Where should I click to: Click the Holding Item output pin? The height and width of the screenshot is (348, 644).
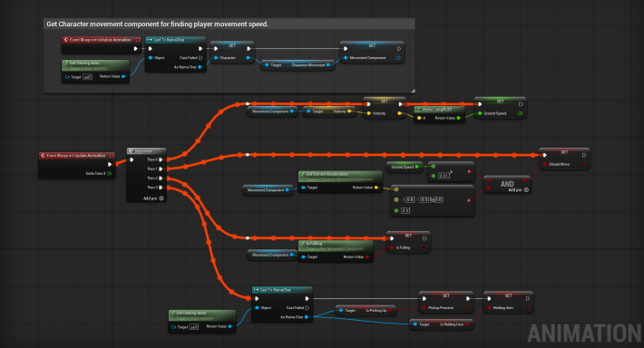point(527,308)
